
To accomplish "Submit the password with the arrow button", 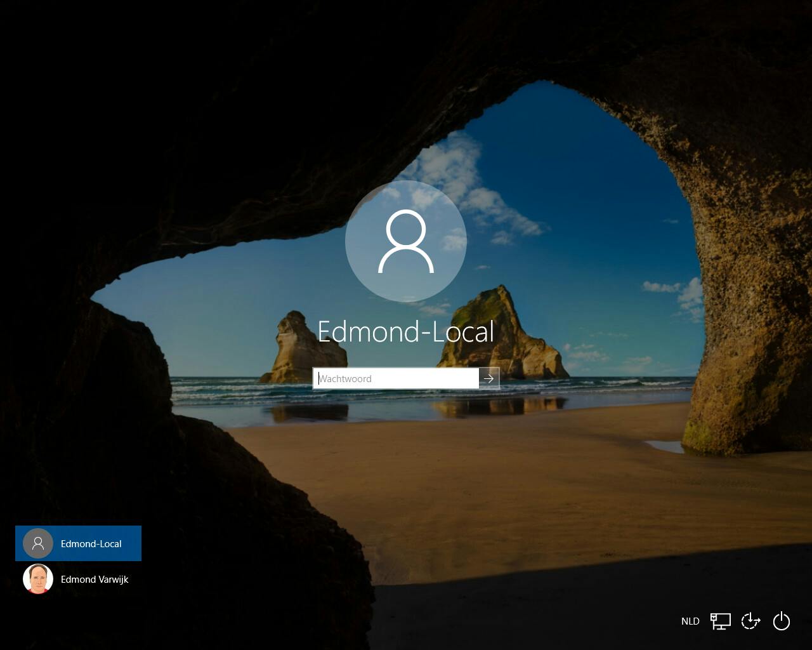I will tap(488, 378).
